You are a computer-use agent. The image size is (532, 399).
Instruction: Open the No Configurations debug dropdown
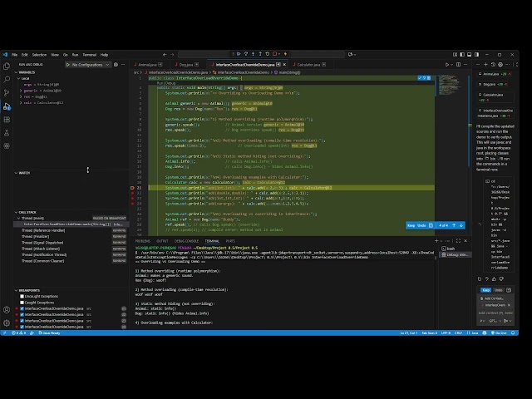[89, 64]
